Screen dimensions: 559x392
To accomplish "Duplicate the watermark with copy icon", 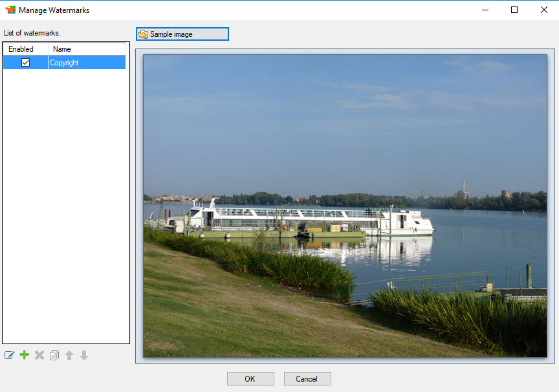I will [54, 355].
